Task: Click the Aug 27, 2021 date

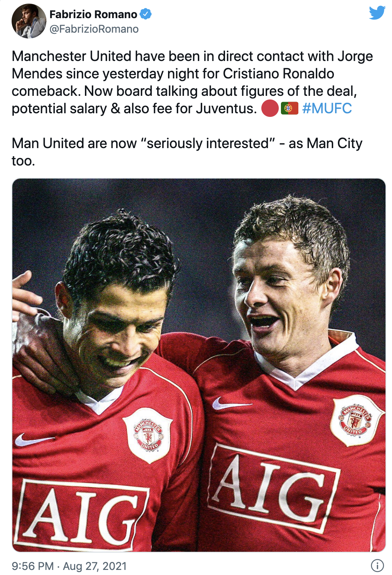Action: 95,566
